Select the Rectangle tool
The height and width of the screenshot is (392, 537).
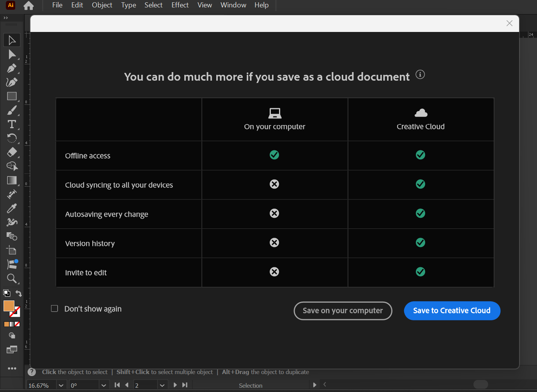click(12, 96)
